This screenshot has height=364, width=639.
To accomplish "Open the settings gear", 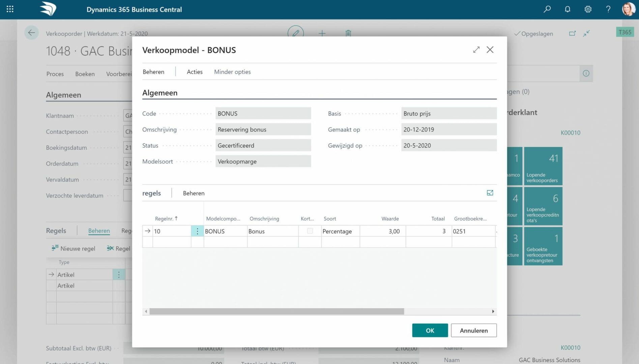I will [x=588, y=9].
